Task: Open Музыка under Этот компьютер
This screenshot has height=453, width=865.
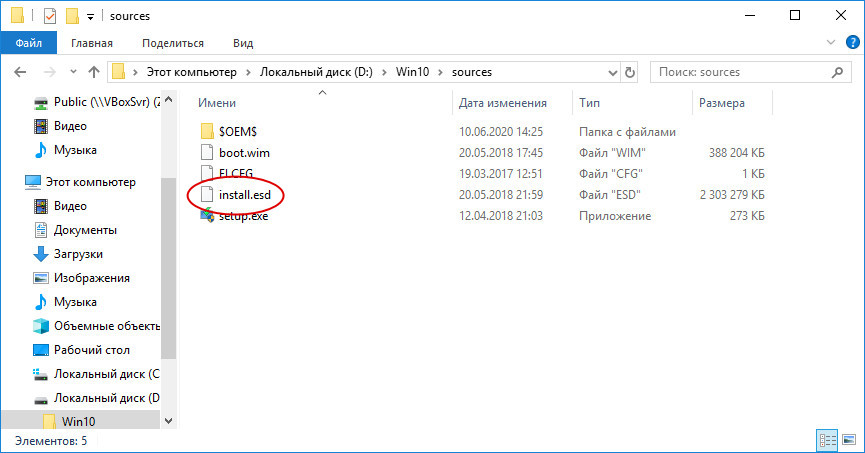Action: tap(75, 302)
